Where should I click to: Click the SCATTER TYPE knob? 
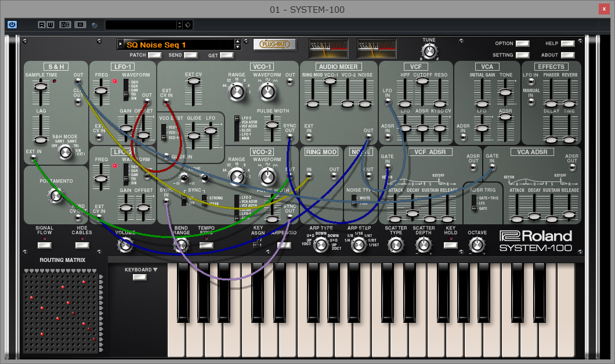click(396, 245)
